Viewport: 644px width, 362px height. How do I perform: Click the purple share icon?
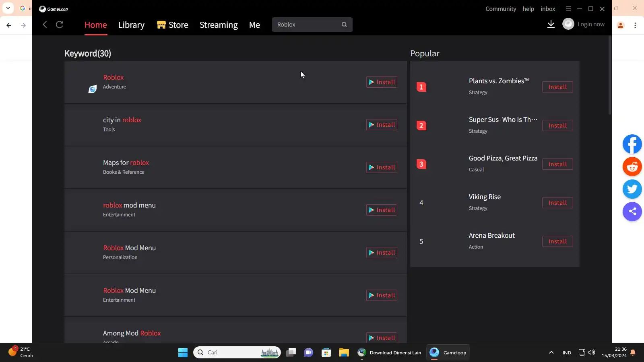pos(632,212)
